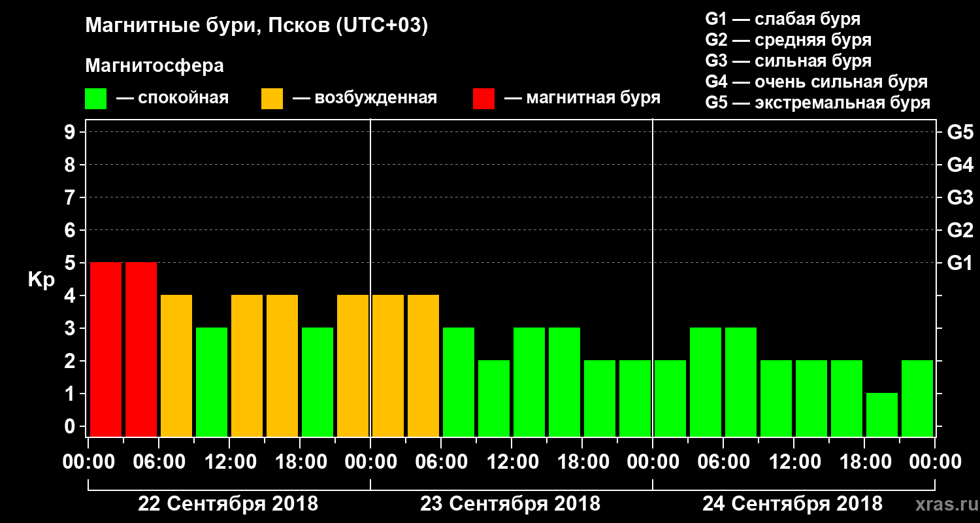
Task: Click the 'Kp' axis label
Action: pyautogui.click(x=41, y=280)
